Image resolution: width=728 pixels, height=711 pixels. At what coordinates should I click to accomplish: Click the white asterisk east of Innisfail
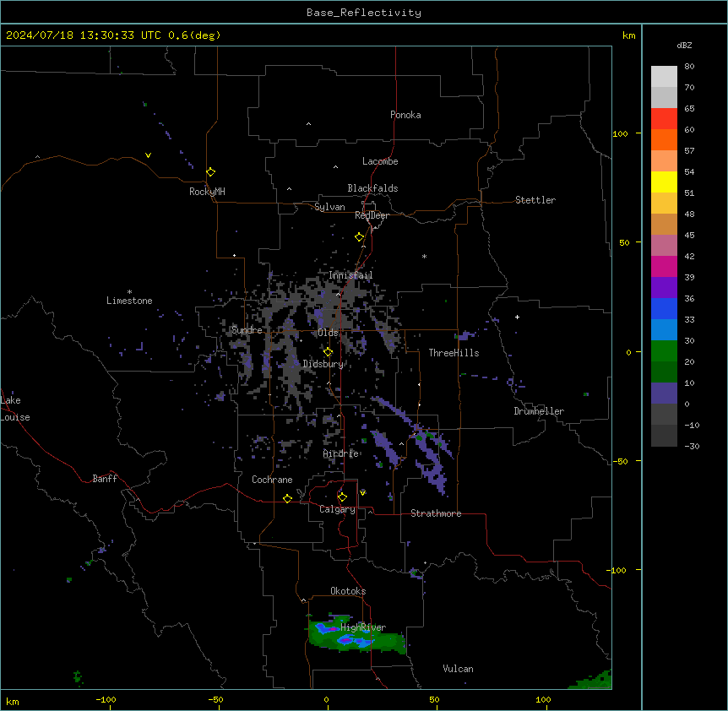(424, 256)
